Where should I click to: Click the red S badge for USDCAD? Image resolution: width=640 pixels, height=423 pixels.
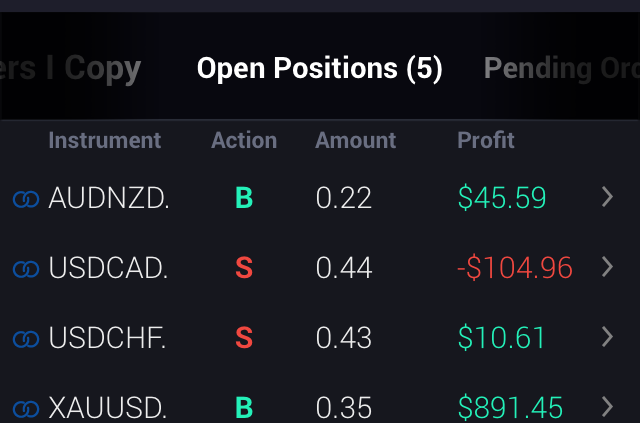244,268
